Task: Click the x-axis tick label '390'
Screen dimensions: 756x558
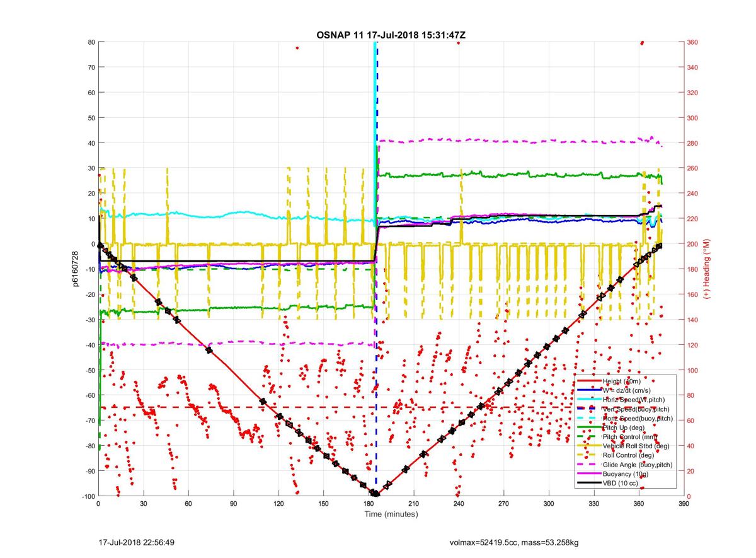Action: click(x=684, y=504)
